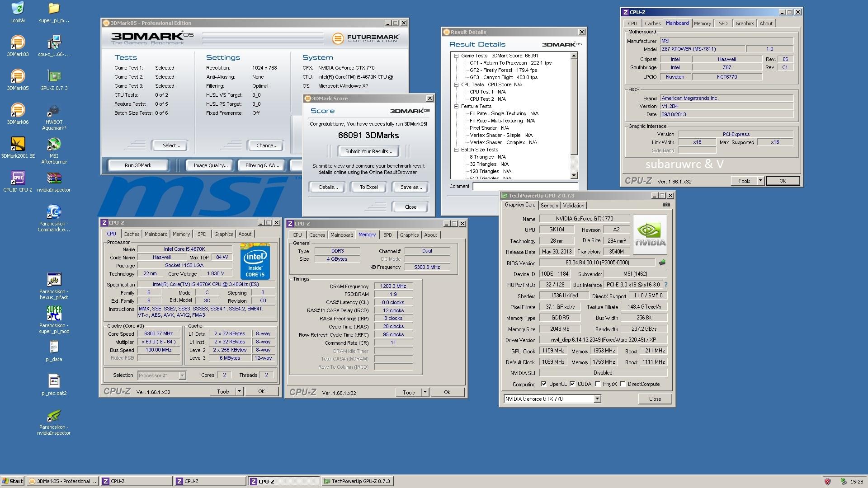
Task: Launch the 3DMark06 desktop icon
Action: point(18,111)
